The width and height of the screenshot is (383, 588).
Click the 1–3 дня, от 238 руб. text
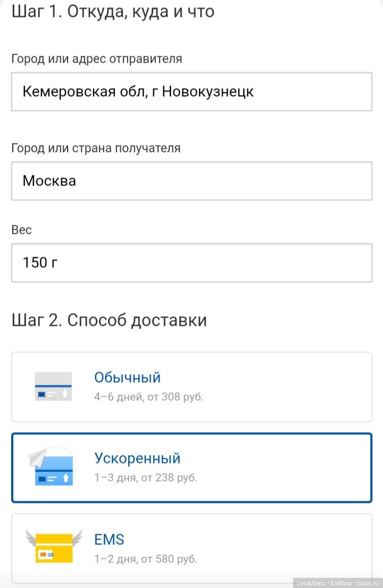coord(145,477)
